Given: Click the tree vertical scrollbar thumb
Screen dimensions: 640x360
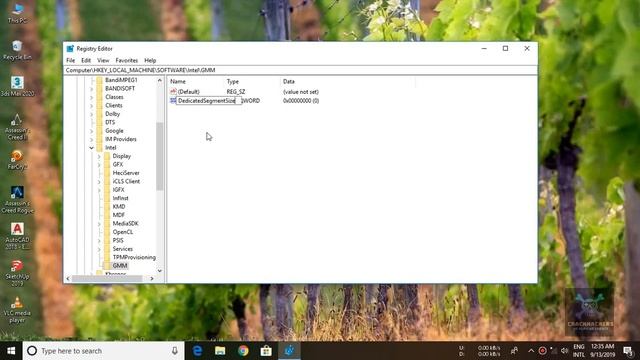Looking at the screenshot, I should pos(160,156).
